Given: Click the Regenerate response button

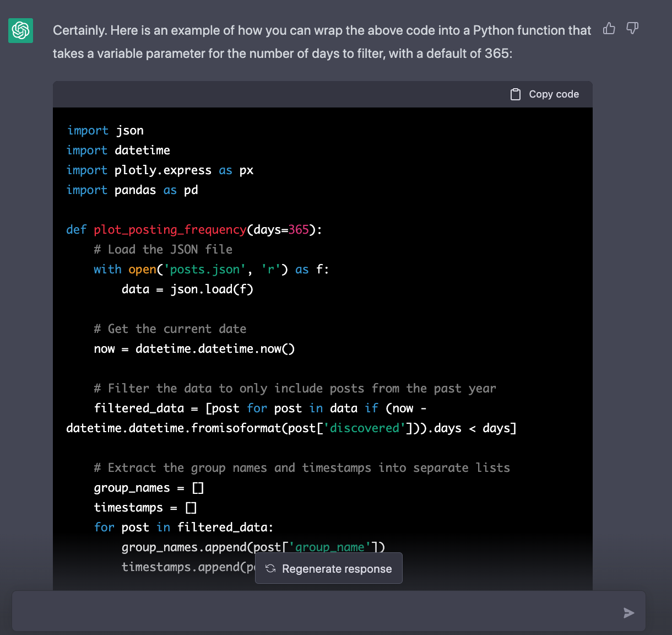Looking at the screenshot, I should [329, 568].
